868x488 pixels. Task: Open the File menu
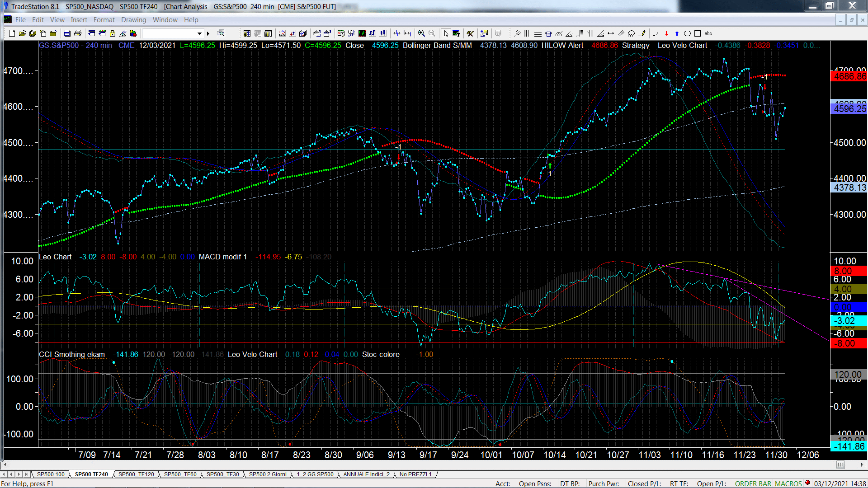(20, 20)
